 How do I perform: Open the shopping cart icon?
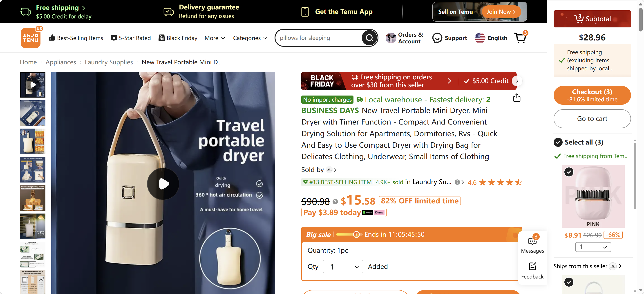(520, 38)
